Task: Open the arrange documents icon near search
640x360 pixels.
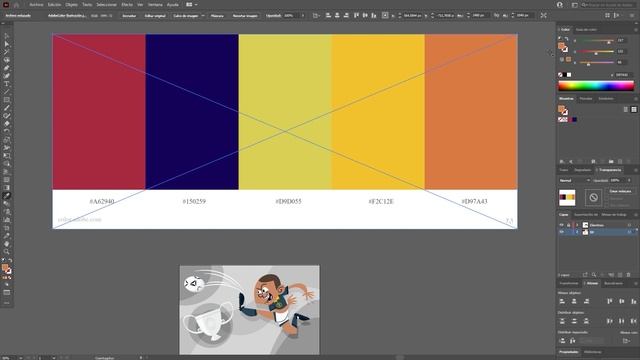Action: 575,5
